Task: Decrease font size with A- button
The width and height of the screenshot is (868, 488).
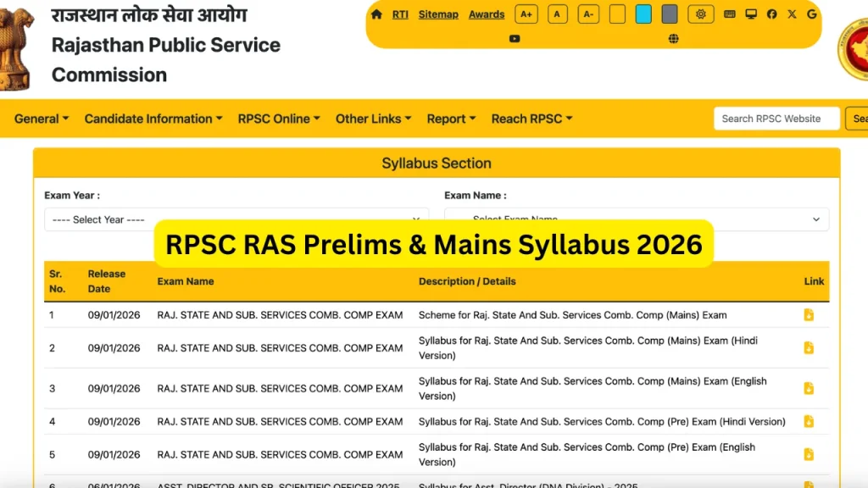Action: coord(588,14)
